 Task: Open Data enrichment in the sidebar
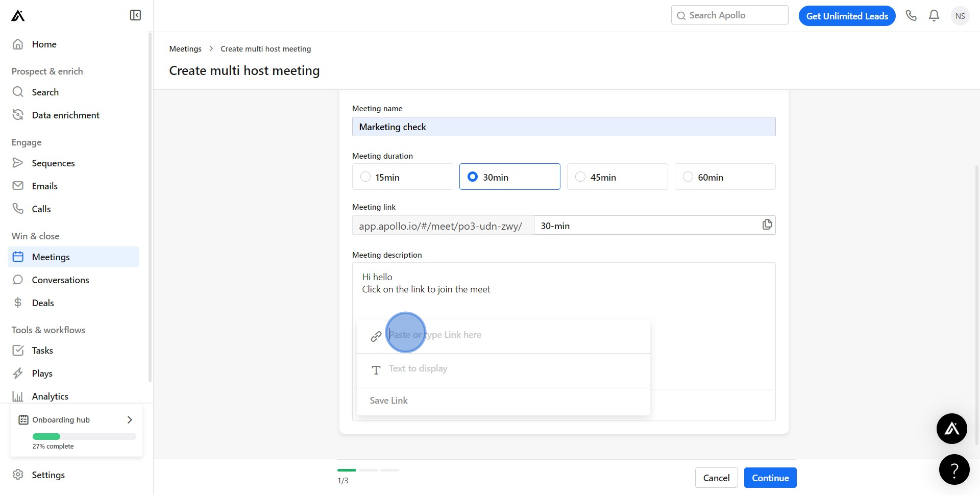click(x=73, y=115)
